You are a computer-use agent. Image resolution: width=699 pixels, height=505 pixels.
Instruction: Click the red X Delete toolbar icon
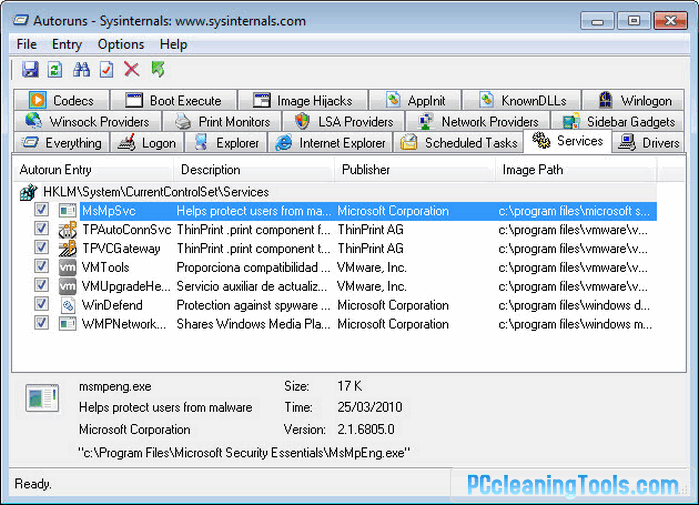coord(132,69)
